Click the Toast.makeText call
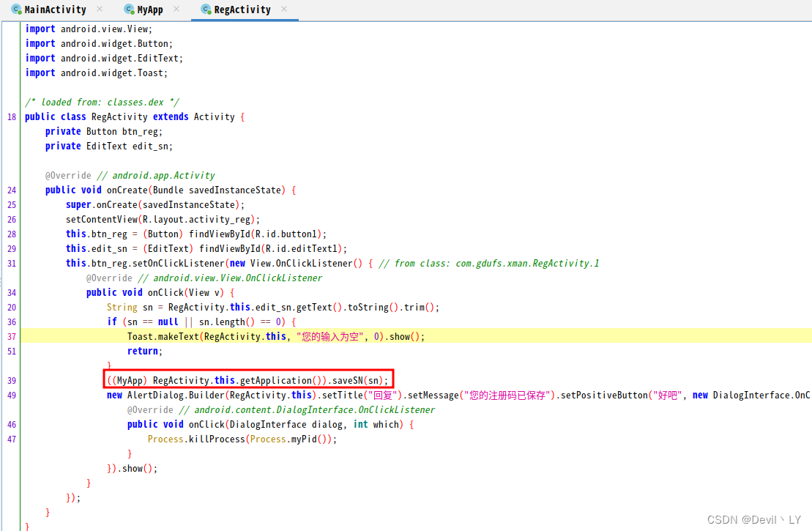Screen dimensions: 812x531 coord(163,337)
